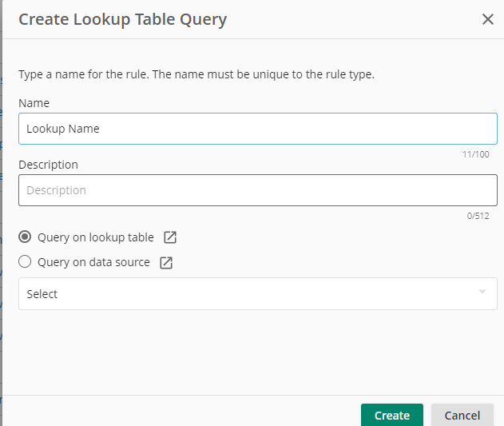Open external link icon beside Query on data source
This screenshot has width=504, height=426.
pyautogui.click(x=166, y=262)
